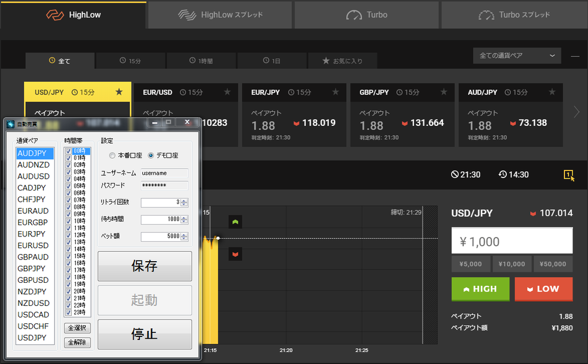Screen dimensions: 588x364
Task: Open the HighLow スプレッド tab
Action: click(220, 15)
